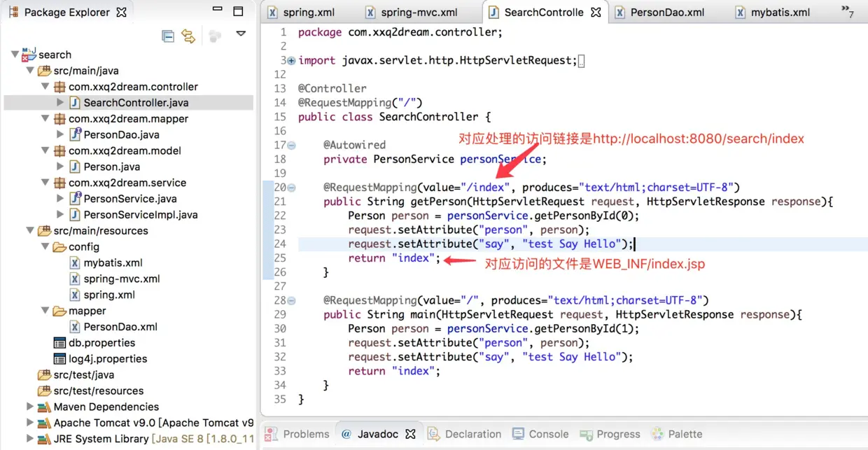The image size is (868, 450).
Task: Click PersonDao.xml file icon in mapper folder
Action: [75, 327]
